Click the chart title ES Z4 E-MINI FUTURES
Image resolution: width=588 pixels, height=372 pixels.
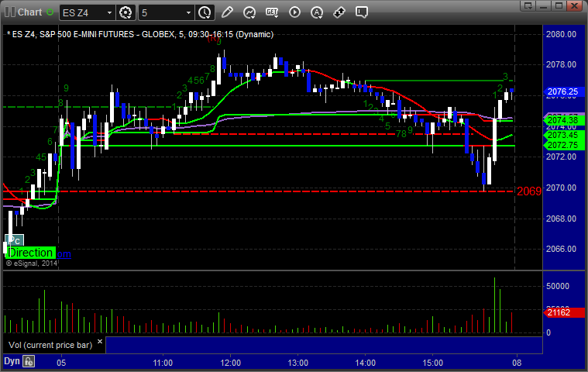coord(140,34)
